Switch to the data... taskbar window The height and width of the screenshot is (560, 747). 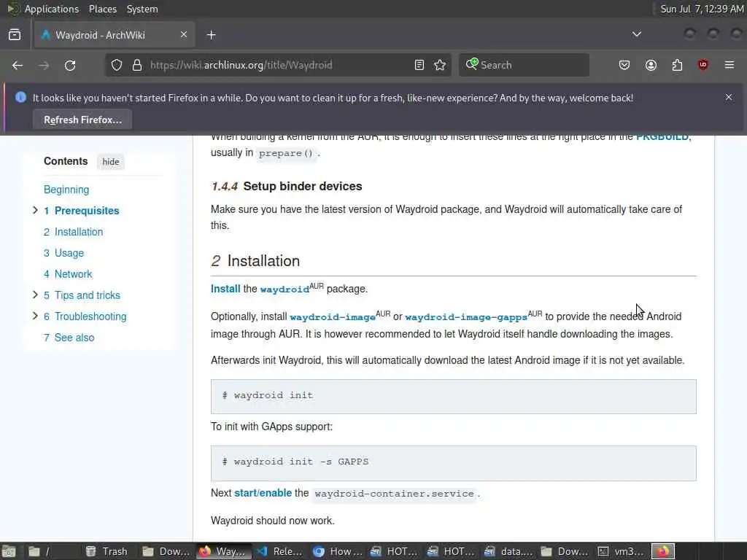(508, 551)
